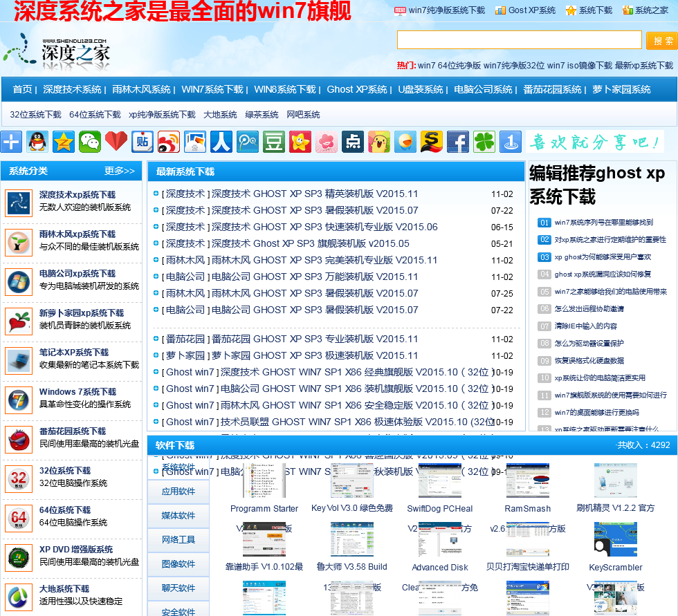Click the blue plus share icon

tap(11, 142)
